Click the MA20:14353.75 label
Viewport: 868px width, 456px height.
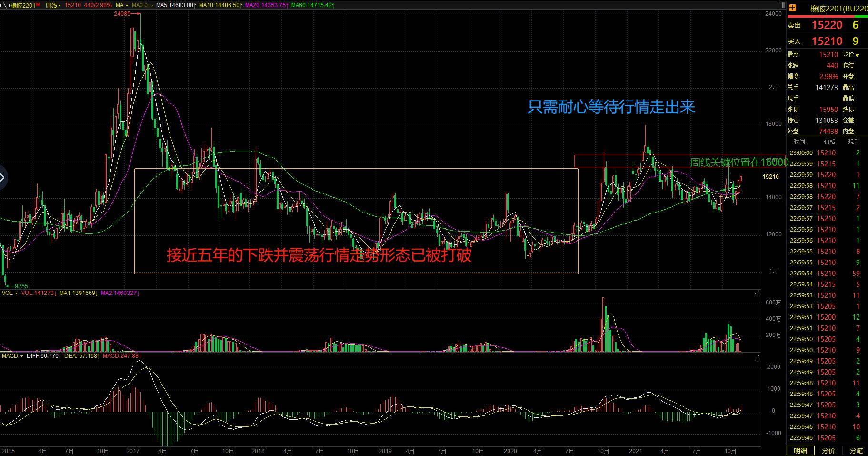pos(267,5)
